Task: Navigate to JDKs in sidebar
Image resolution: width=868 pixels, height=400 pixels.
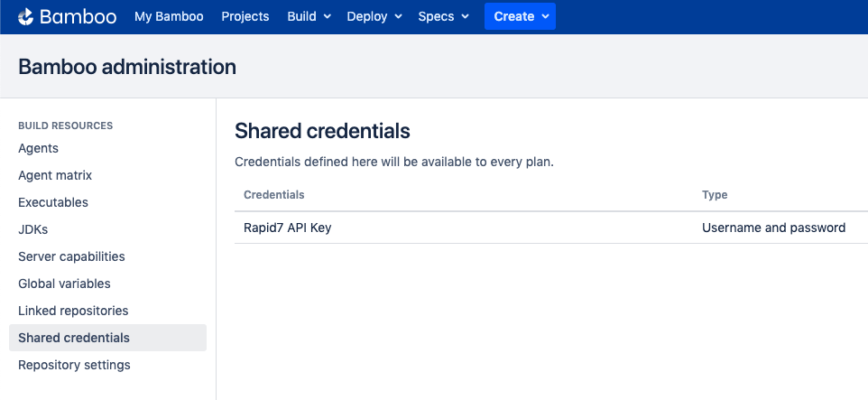Action: click(33, 229)
